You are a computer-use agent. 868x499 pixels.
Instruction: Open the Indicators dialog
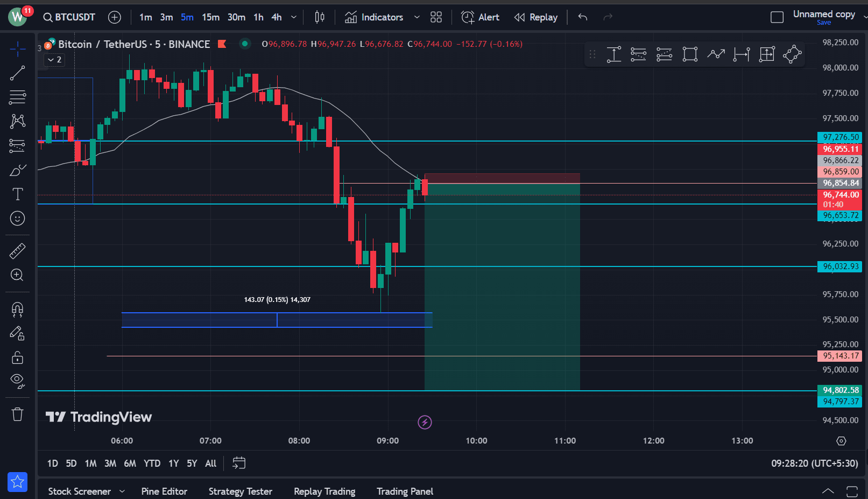[x=374, y=17]
